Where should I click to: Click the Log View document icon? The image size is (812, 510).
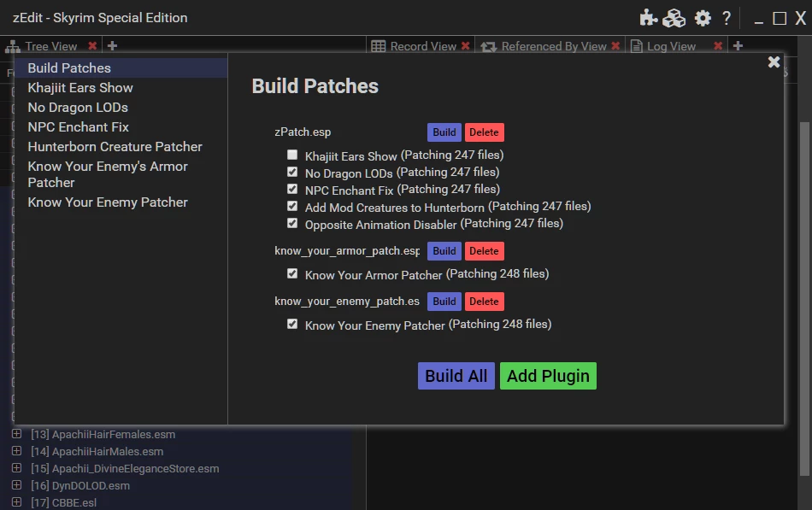click(x=637, y=47)
